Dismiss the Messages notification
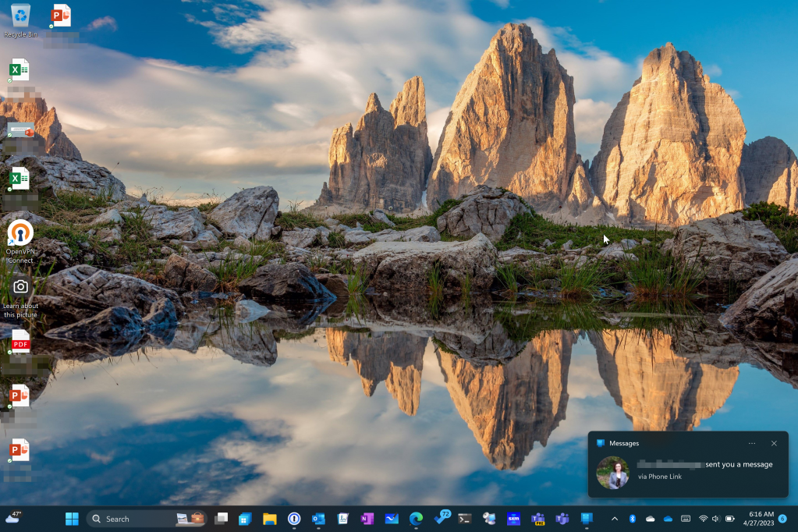Viewport: 798px width, 532px height. [774, 443]
